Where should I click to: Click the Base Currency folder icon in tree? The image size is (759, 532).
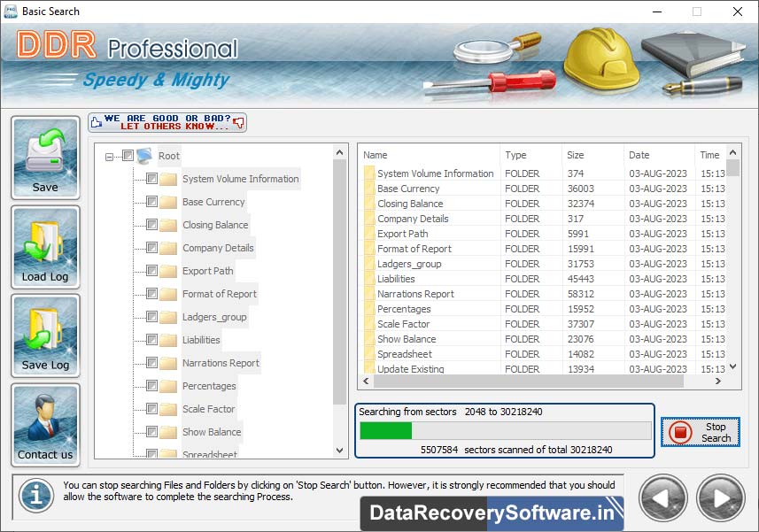coord(168,202)
